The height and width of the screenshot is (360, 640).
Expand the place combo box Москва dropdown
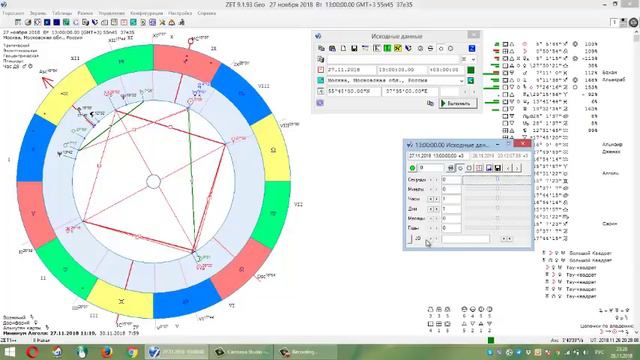click(462, 81)
